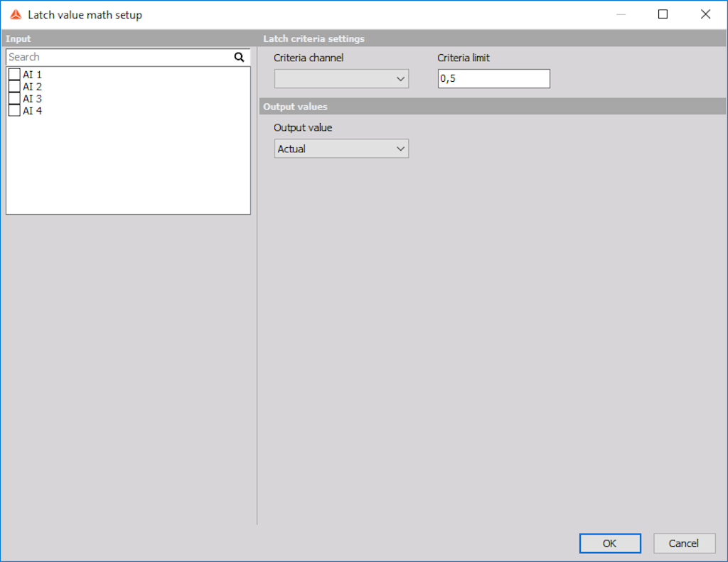728x562 pixels.
Task: Select the AI 1 label text
Action: pos(33,74)
